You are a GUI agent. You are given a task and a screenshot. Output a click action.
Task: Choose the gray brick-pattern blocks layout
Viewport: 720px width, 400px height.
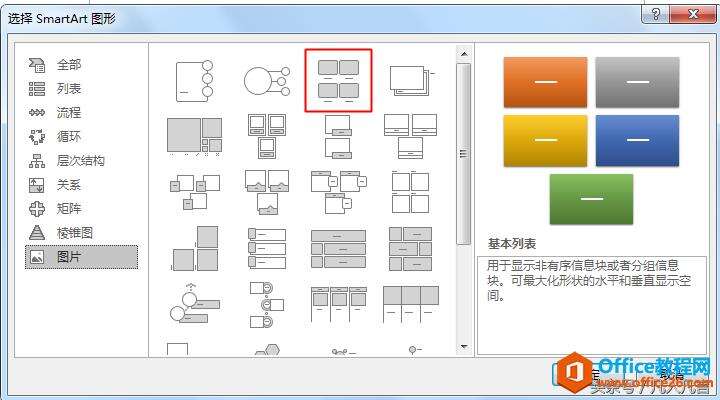coord(411,248)
